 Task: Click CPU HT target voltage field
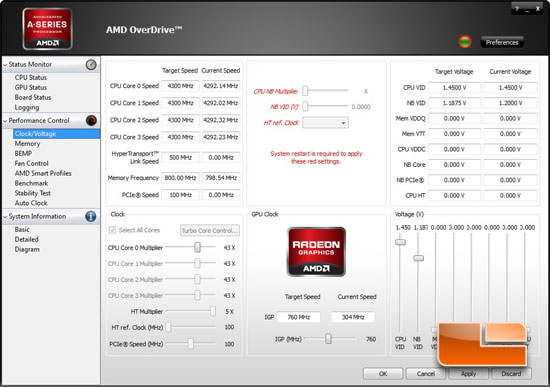454,195
